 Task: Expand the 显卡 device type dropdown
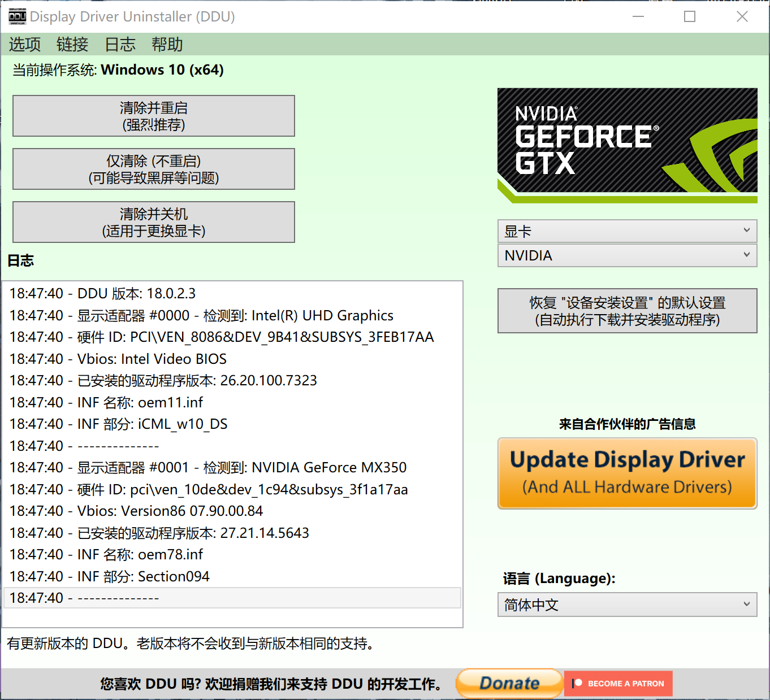(x=628, y=231)
